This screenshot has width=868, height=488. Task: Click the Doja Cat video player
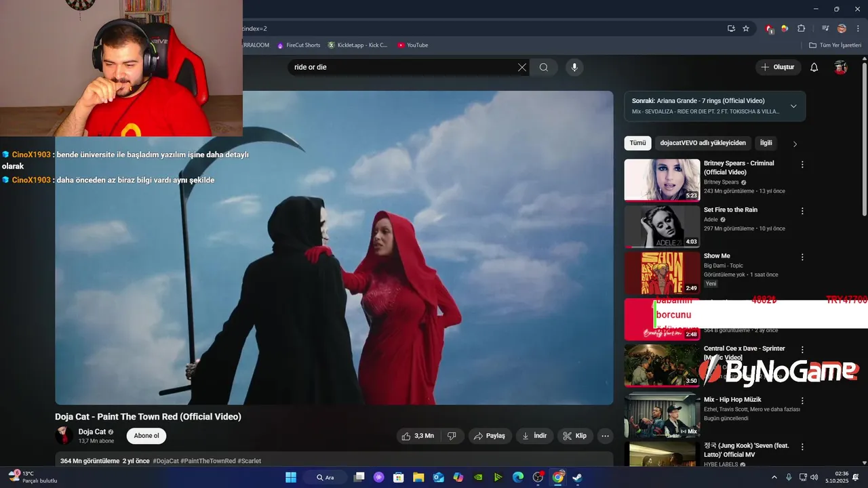coord(334,247)
